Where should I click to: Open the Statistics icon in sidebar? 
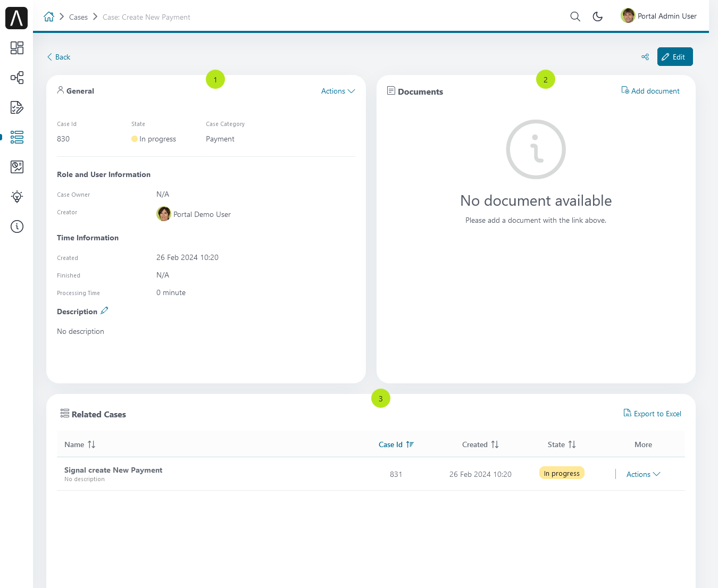point(17,167)
